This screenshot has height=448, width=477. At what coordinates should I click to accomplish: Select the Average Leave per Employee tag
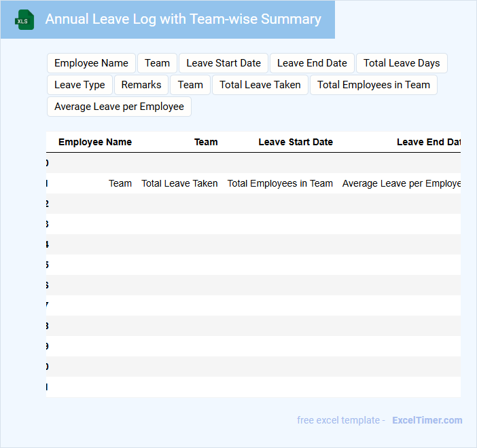click(x=119, y=107)
